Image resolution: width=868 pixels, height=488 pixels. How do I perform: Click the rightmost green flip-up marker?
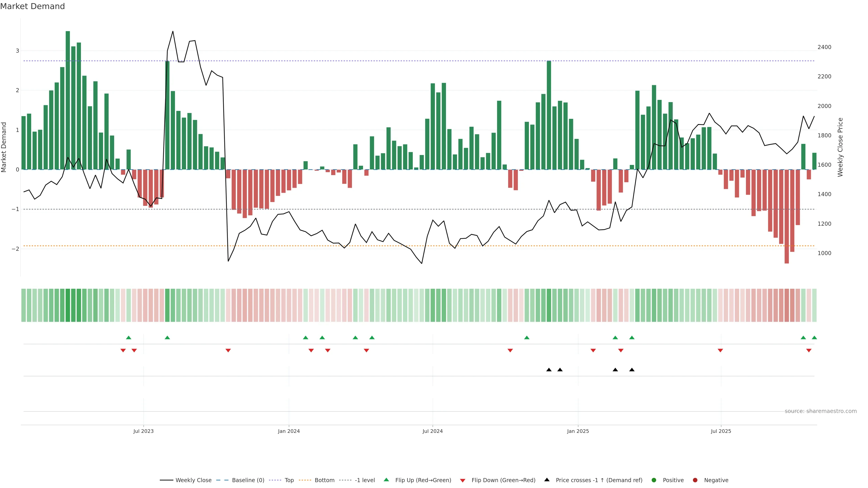[x=814, y=338]
